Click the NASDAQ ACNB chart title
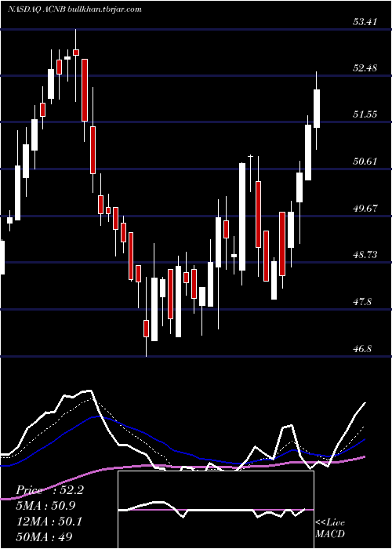Viewport: 392px width, 549px height. coord(74,9)
